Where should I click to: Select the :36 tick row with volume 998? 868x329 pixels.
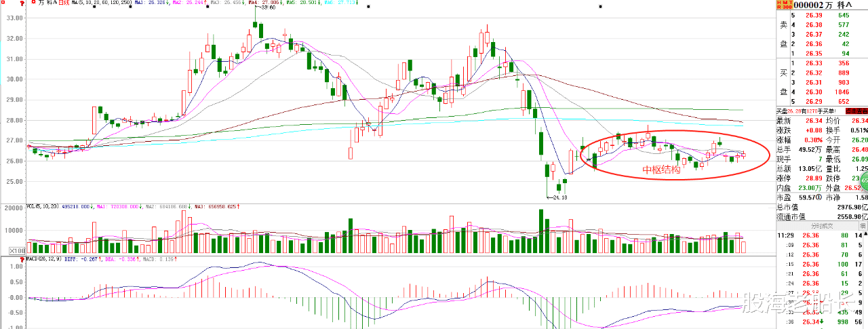point(819,322)
